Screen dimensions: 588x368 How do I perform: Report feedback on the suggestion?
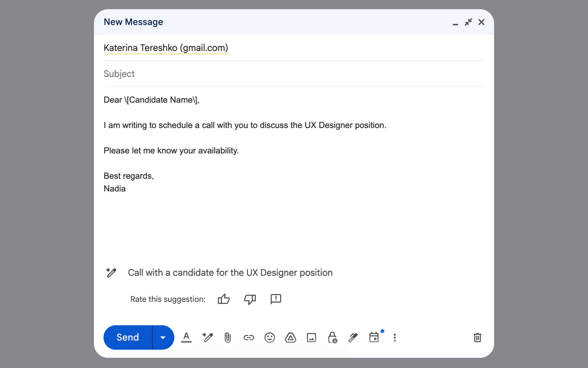(276, 299)
